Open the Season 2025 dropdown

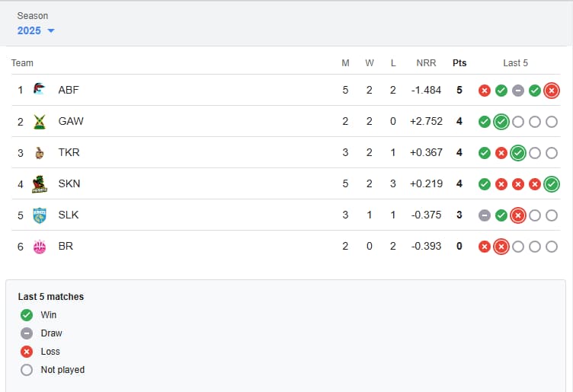[x=36, y=30]
